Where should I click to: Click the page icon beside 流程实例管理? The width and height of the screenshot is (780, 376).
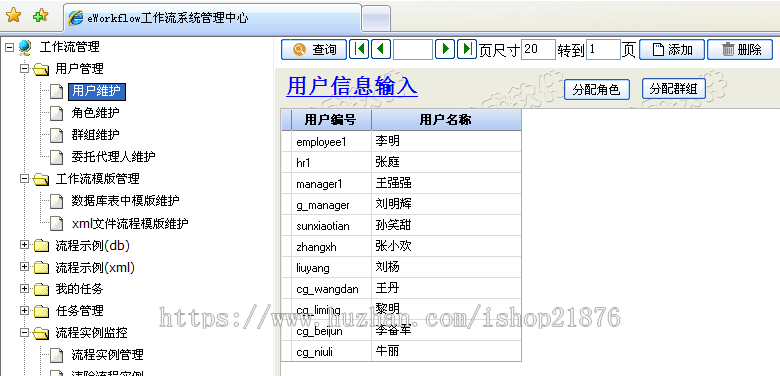pyautogui.click(x=57, y=355)
